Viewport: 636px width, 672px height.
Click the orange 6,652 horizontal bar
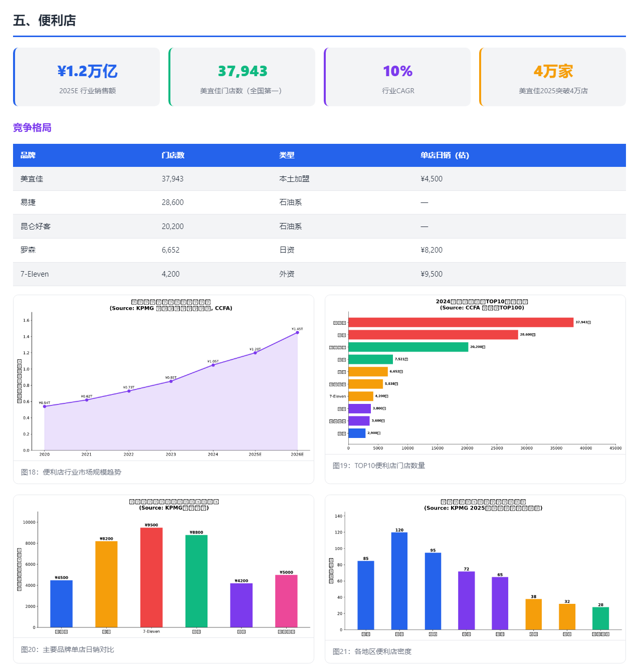coord(368,371)
